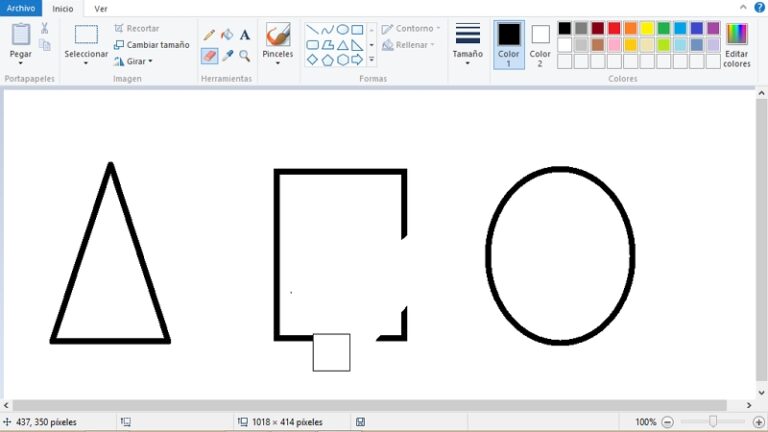
Task: Click the vertical scrollbar down arrow
Action: pos(761,392)
